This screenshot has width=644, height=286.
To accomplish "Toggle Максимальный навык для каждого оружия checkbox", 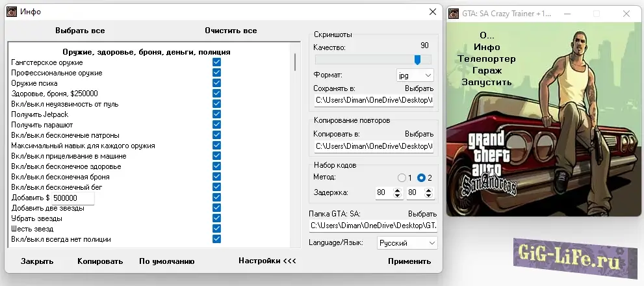I will pos(216,145).
